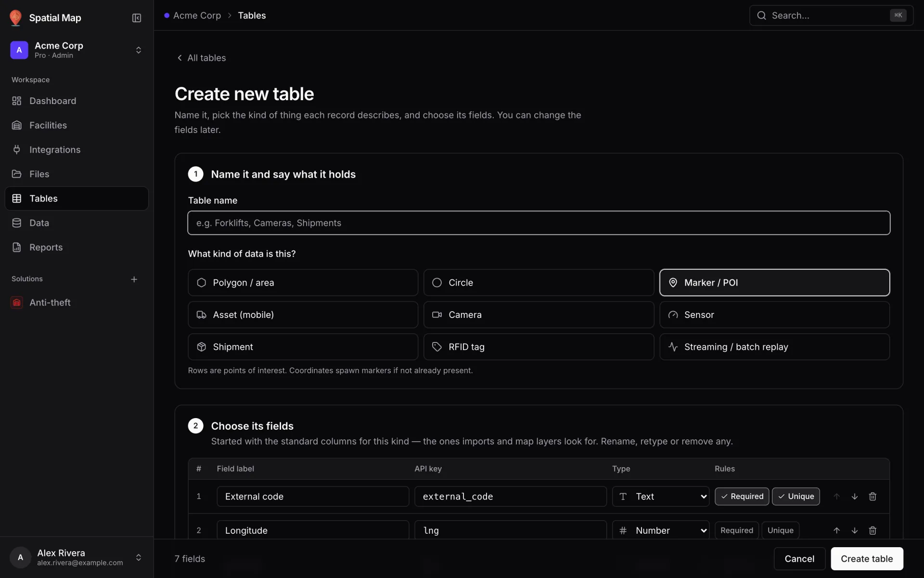The image size is (924, 578).
Task: Open Files in the sidebar
Action: click(77, 174)
